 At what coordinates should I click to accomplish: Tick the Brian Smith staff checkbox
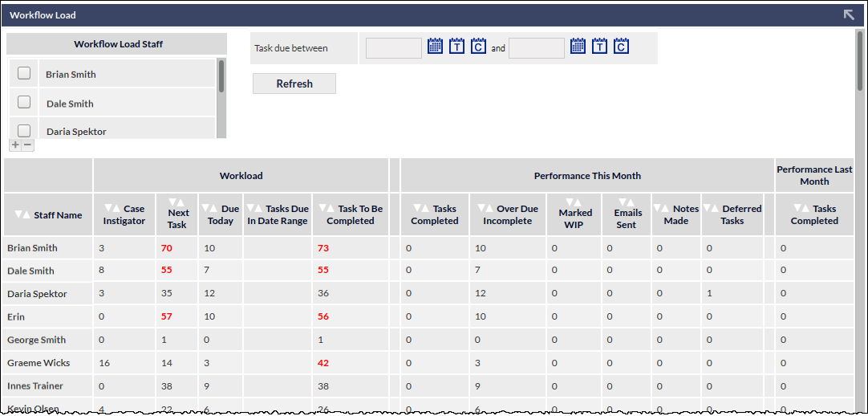click(24, 73)
